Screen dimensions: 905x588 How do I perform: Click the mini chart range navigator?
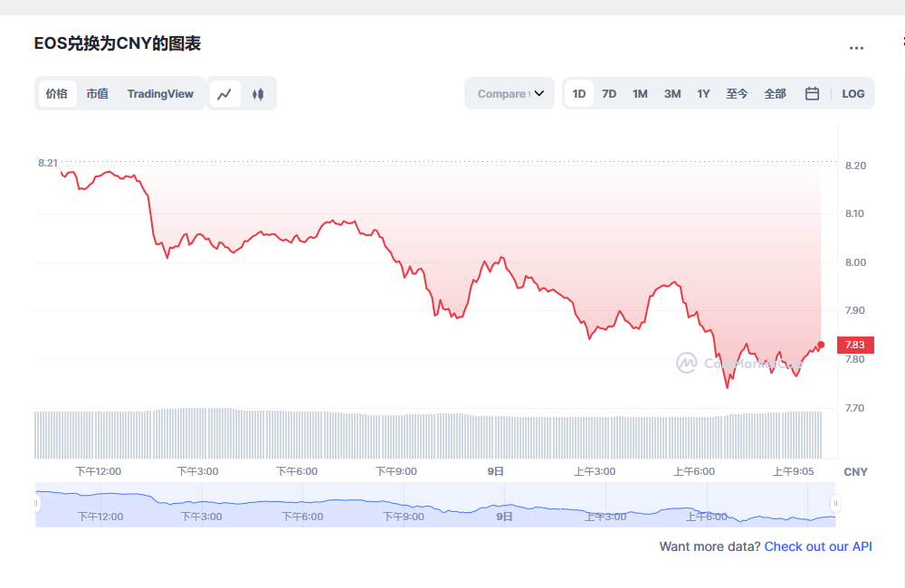pos(434,503)
